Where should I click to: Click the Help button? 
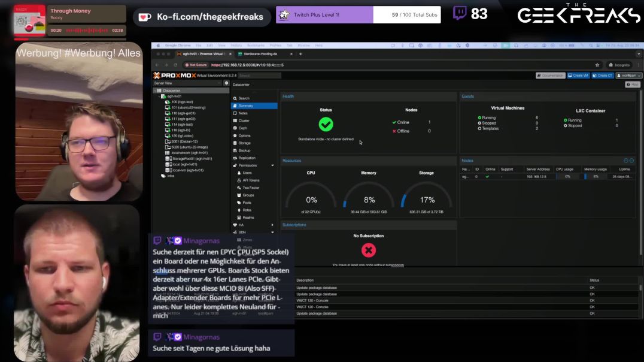coord(633,85)
